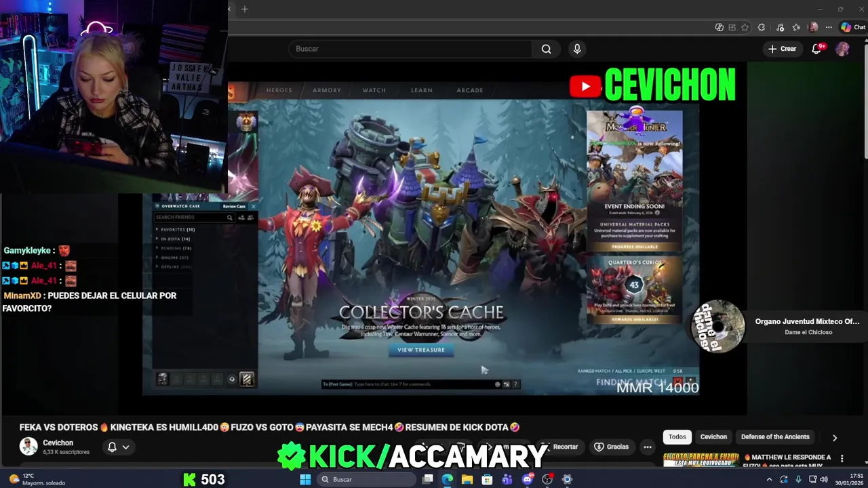The image size is (868, 488).
Task: Add page to favorites star icon
Action: [745, 27]
